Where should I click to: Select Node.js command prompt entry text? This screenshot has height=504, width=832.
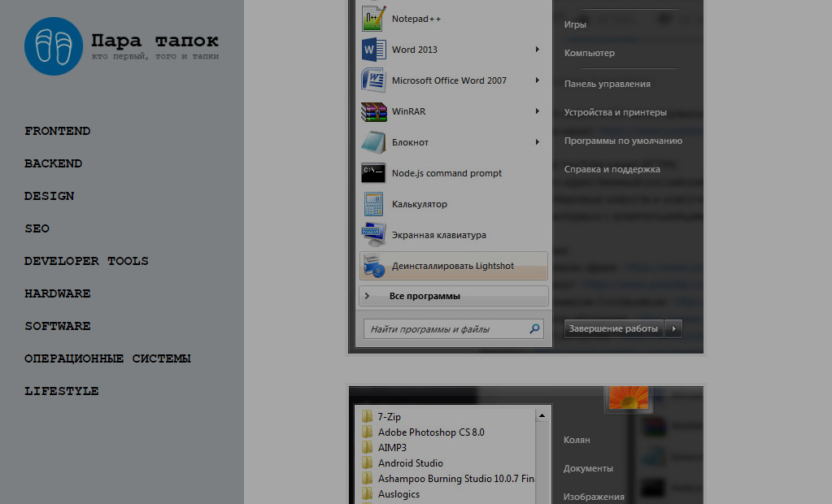click(x=446, y=173)
